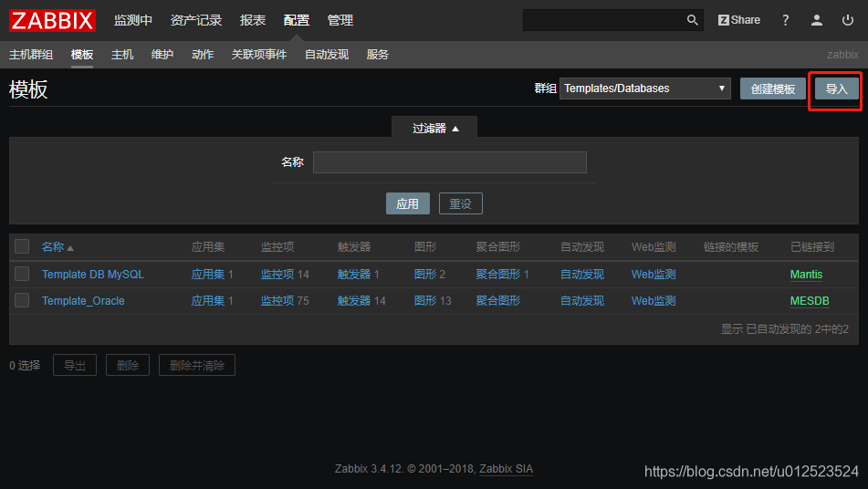This screenshot has height=489, width=868.
Task: Collapse filter via the triangle arrow
Action: (455, 129)
